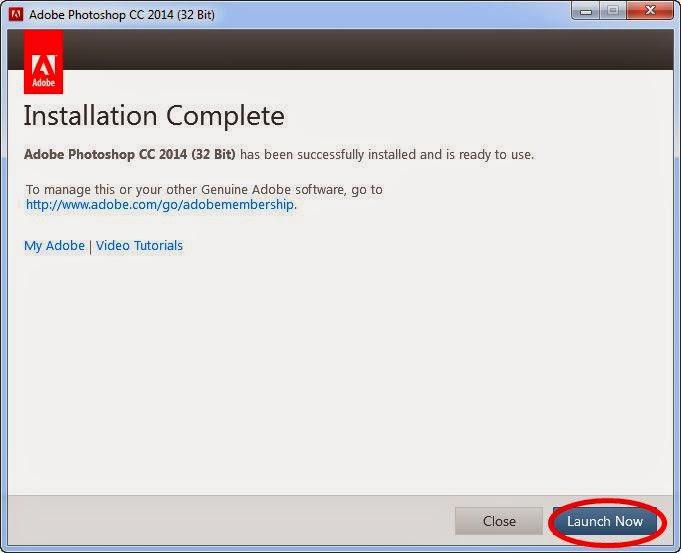
Task: Click the window title Adobe Photoshop CC 2014 (32 Bit)
Action: tap(122, 15)
